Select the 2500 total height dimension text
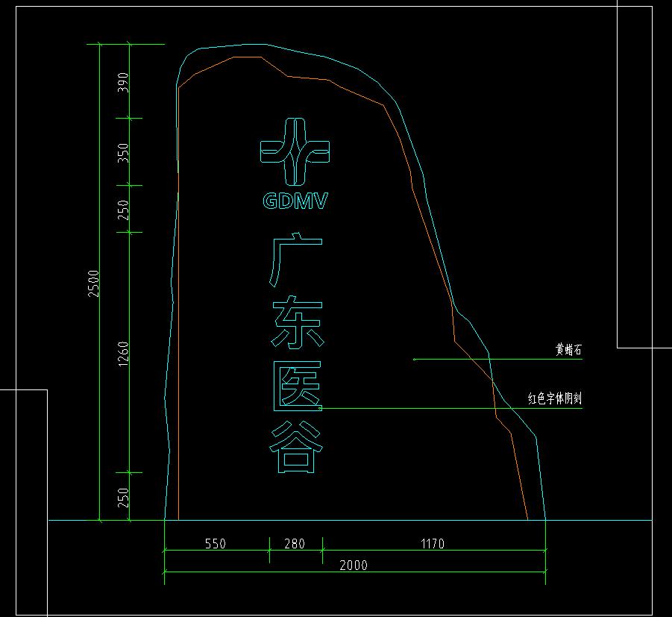672x617 pixels. pos(93,284)
